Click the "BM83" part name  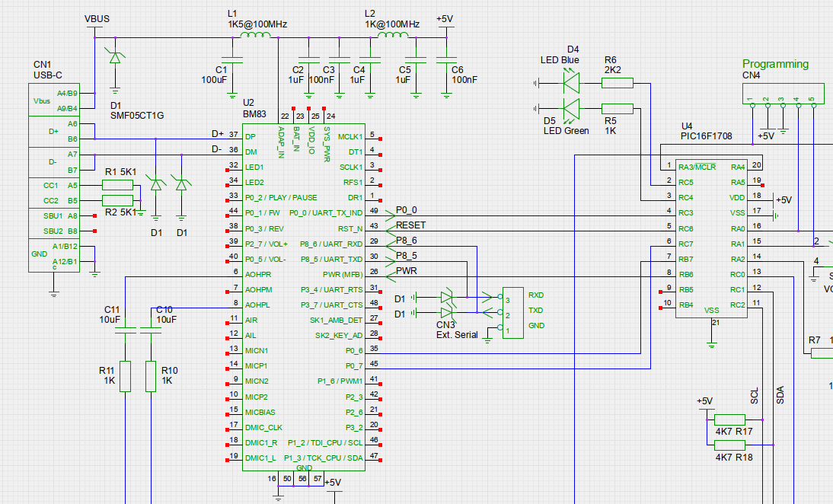click(254, 113)
